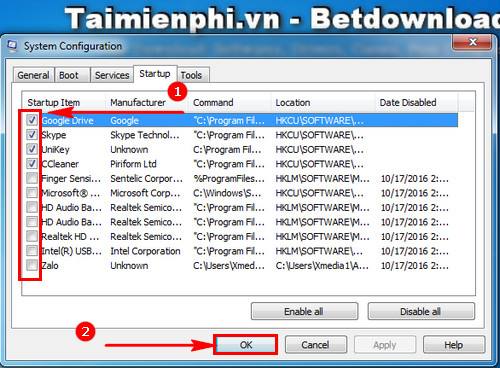
Task: Uncheck the Google Drive startup item
Action: (x=32, y=120)
